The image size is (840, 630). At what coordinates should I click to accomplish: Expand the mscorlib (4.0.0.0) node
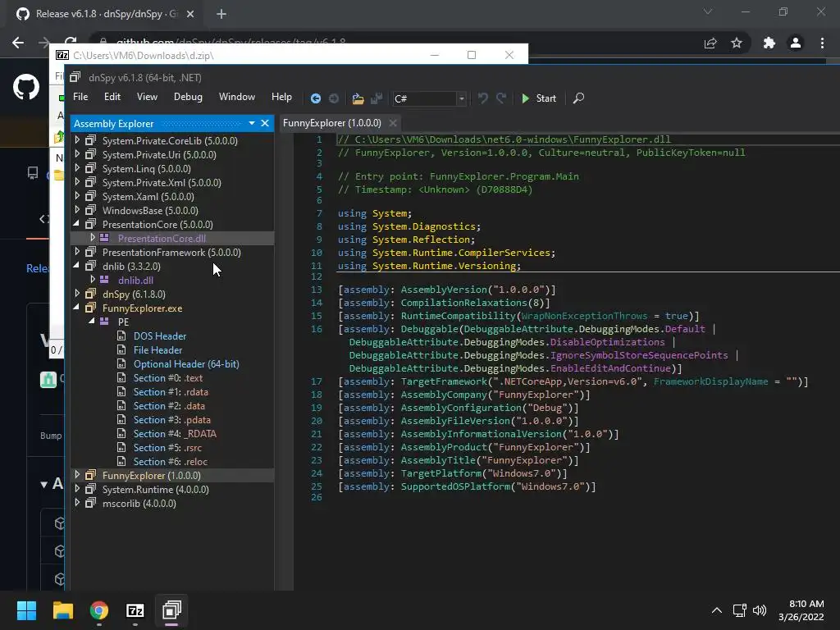click(77, 503)
